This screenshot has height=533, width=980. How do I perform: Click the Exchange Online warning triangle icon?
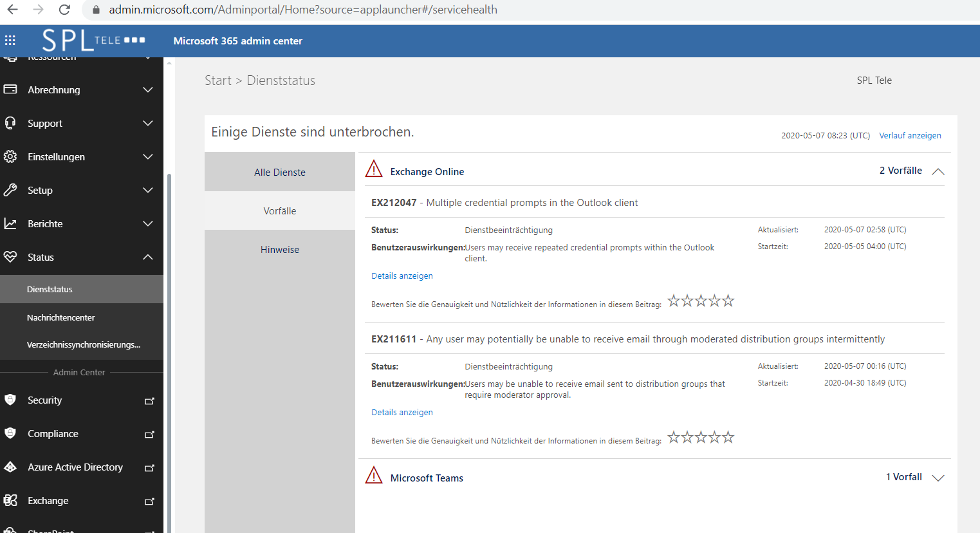tap(374, 169)
